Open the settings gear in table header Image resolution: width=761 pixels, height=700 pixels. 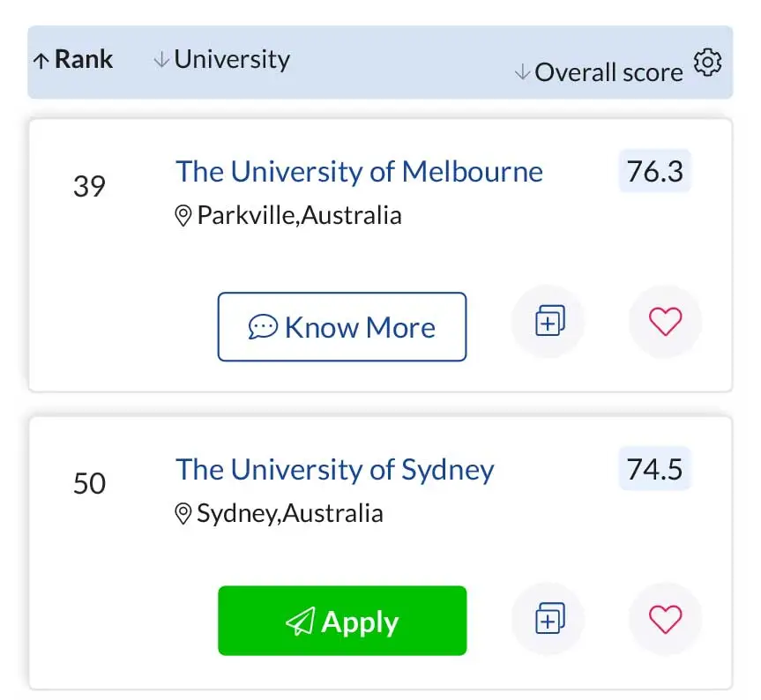(x=707, y=62)
